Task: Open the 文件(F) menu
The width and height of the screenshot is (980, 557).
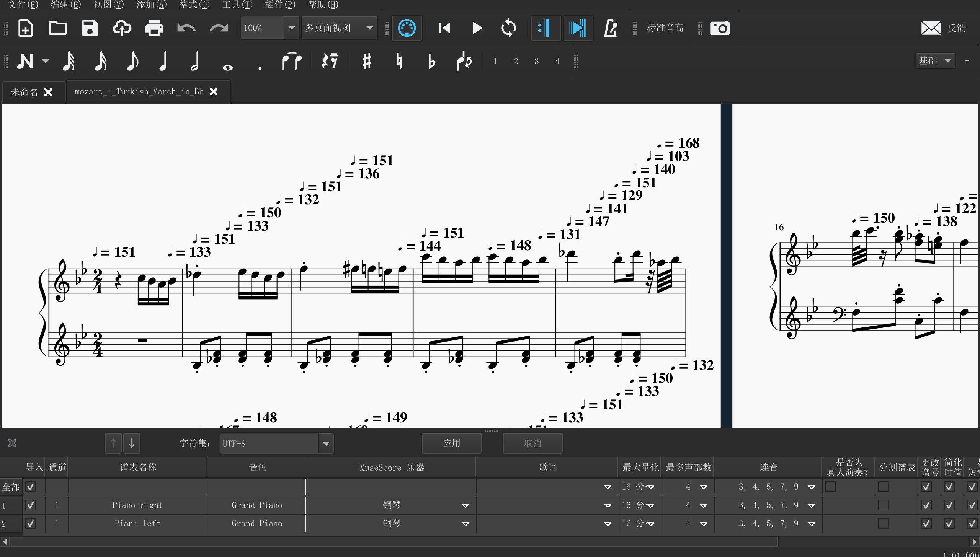Action: [x=23, y=5]
